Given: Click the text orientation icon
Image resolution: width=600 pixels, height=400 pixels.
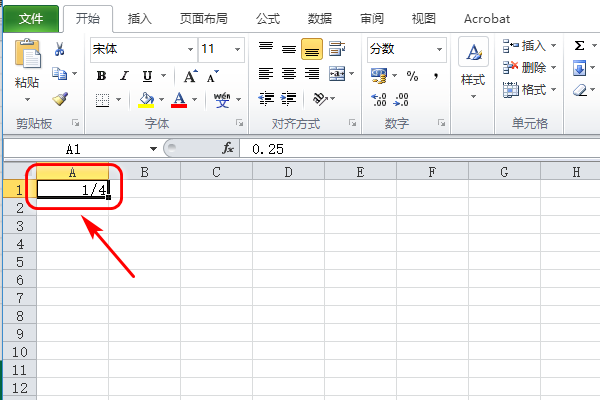Looking at the screenshot, I should click(320, 98).
